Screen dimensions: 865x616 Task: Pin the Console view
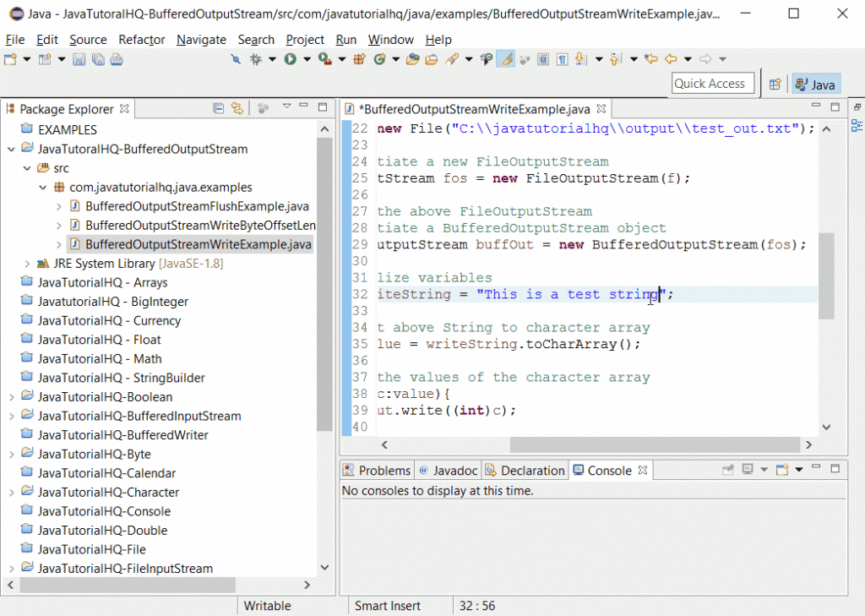pos(728,469)
